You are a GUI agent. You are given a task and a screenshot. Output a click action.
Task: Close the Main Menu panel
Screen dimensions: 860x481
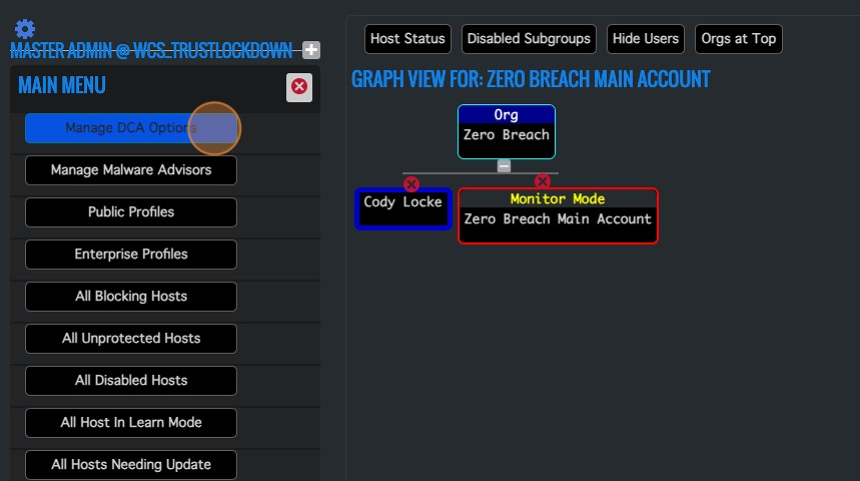pos(299,87)
